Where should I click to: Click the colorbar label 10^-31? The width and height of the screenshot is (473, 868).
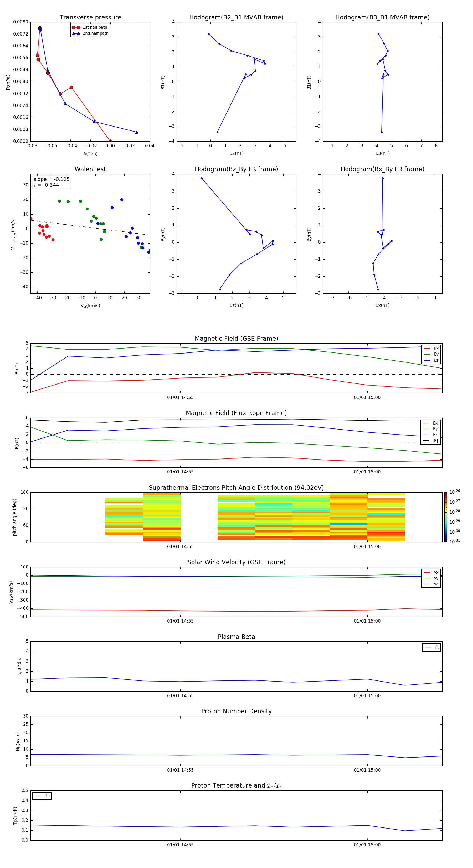[x=455, y=542]
